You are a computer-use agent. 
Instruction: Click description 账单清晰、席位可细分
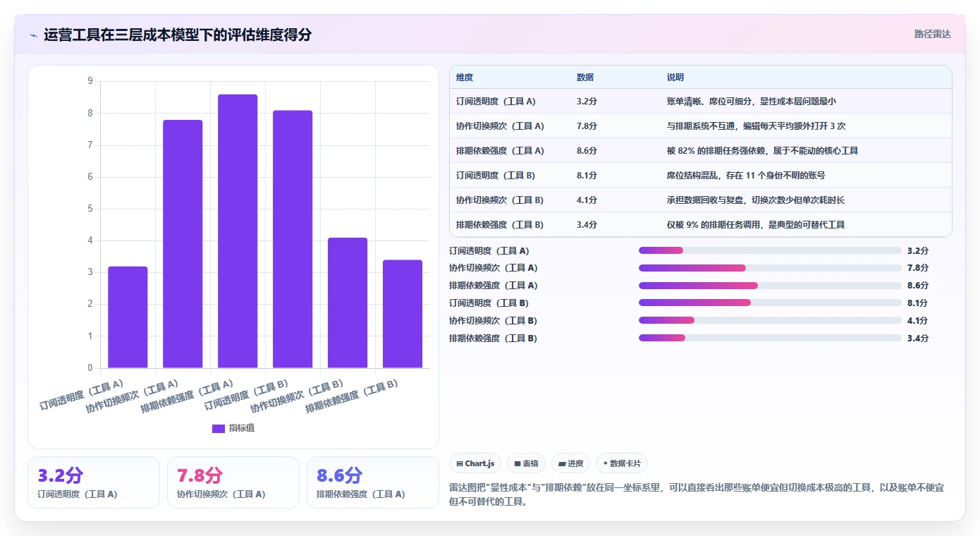pos(752,102)
